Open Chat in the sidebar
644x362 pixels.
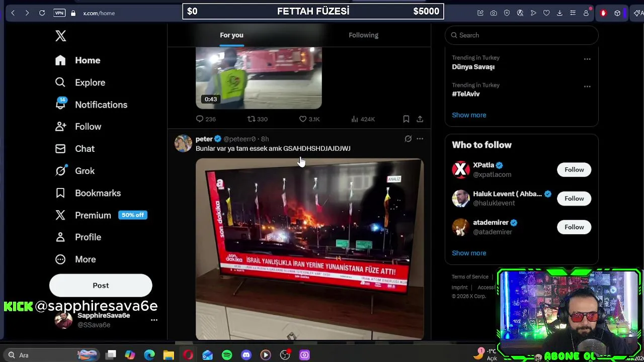75,149
